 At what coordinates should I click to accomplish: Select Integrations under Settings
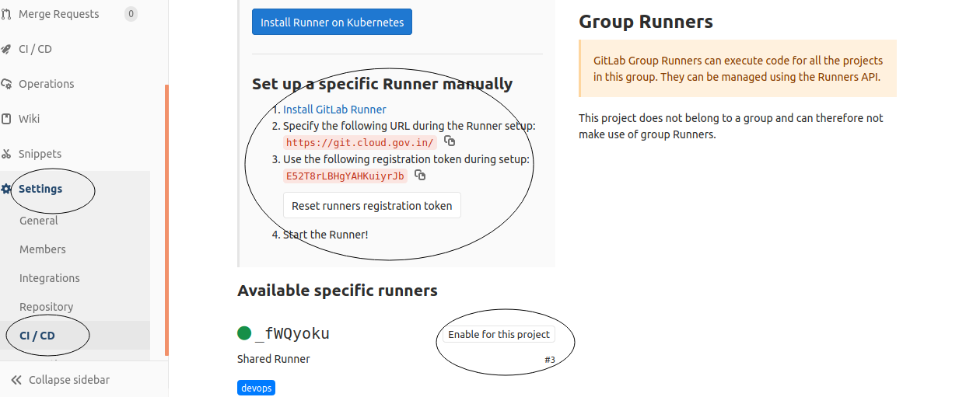point(50,278)
